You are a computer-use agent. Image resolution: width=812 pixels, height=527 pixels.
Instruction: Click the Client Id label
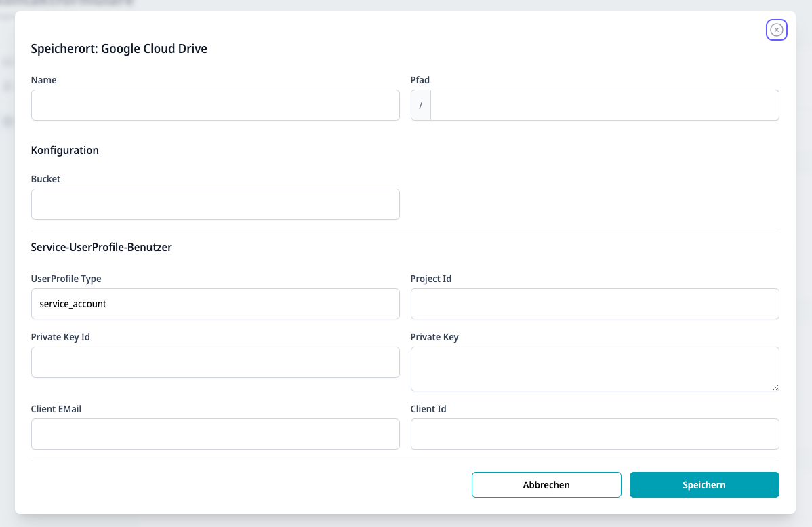428,410
